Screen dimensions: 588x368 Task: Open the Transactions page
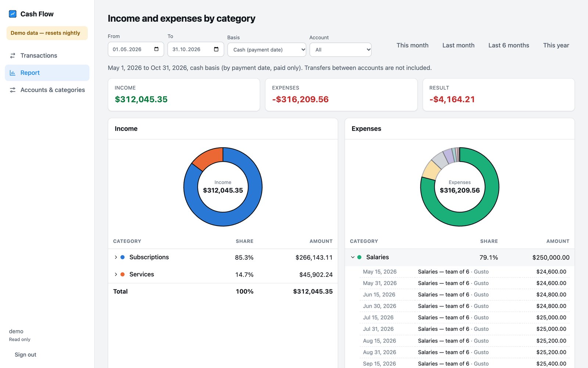(47, 56)
